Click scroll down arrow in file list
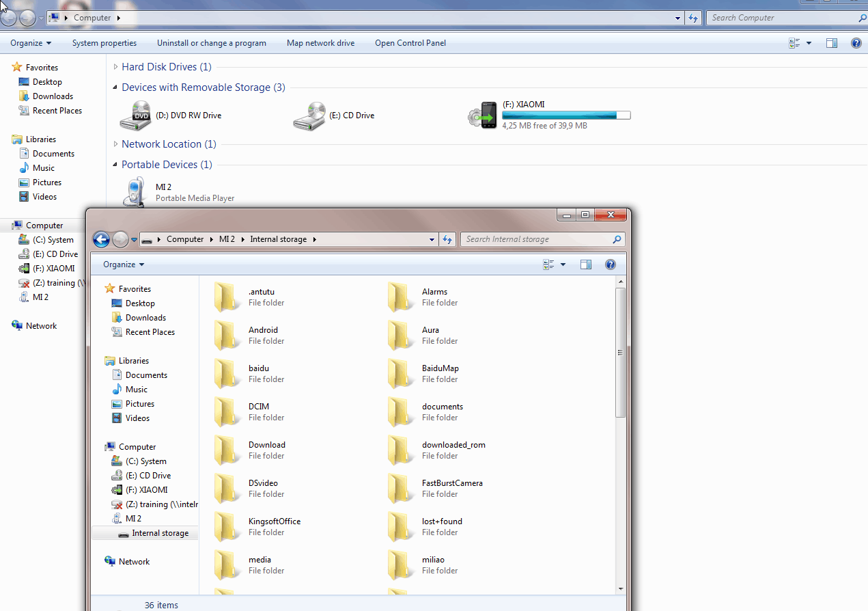This screenshot has width=868, height=611. pos(620,588)
